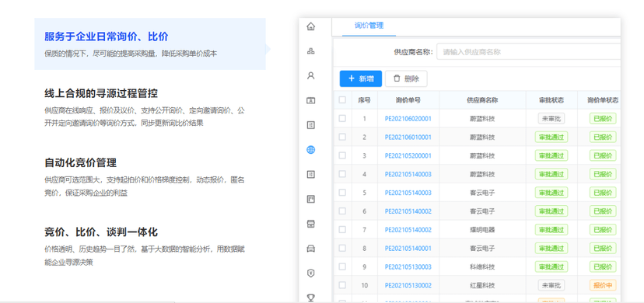Switch to the 询价管理 tab
This screenshot has width=644, height=303.
pyautogui.click(x=369, y=26)
